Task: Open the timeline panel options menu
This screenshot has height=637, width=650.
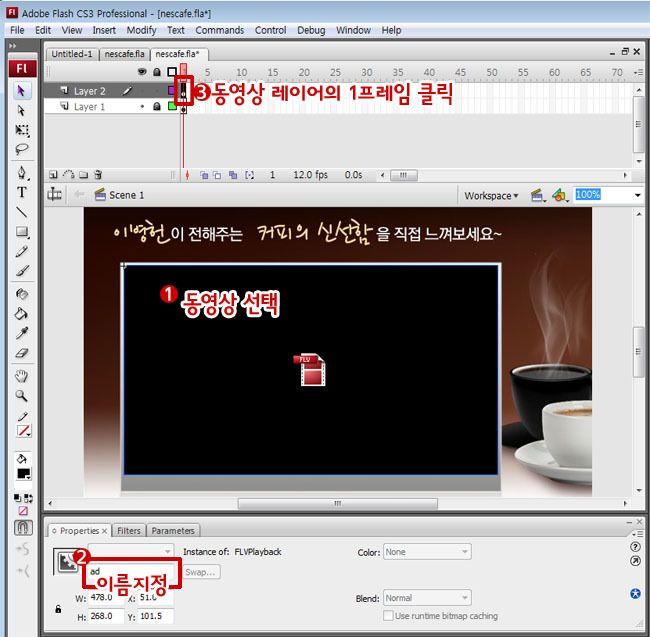Action: click(x=638, y=72)
